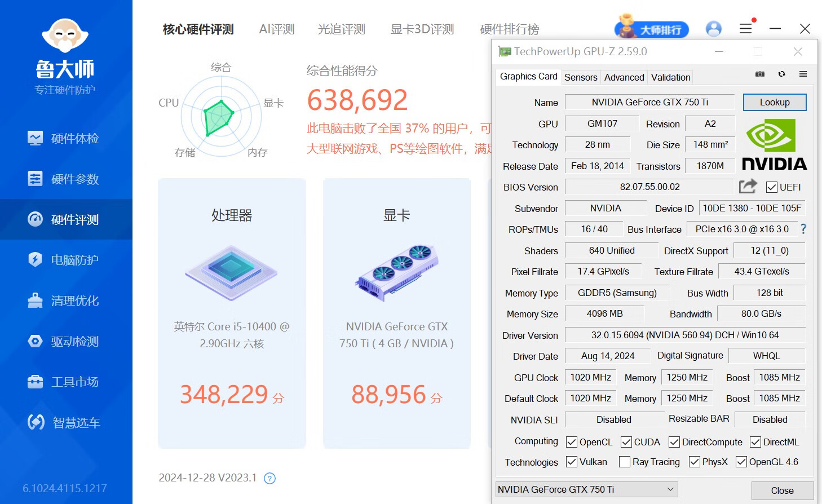Open the Graphics Card tab in GPU-Z
822x504 pixels.
point(528,77)
